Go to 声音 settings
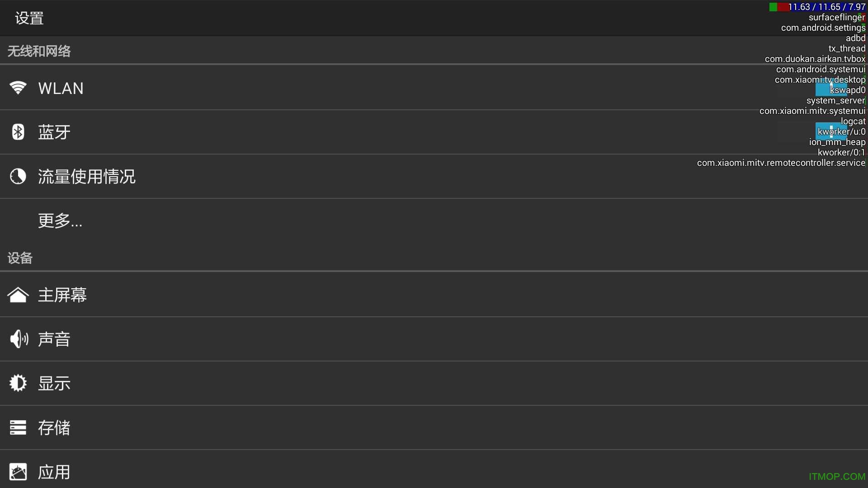Screen dimensions: 868x488 (54, 339)
